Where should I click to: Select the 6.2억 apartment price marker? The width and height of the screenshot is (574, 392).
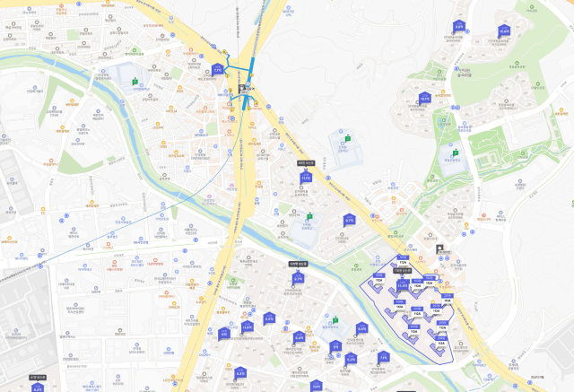click(351, 358)
